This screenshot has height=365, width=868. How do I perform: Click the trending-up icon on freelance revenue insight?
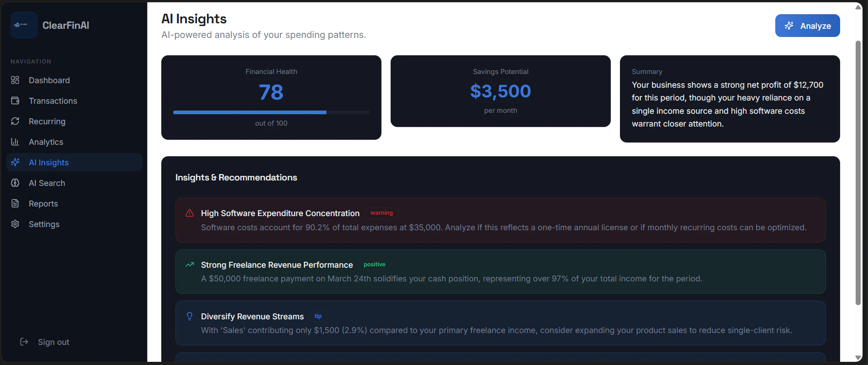click(190, 264)
